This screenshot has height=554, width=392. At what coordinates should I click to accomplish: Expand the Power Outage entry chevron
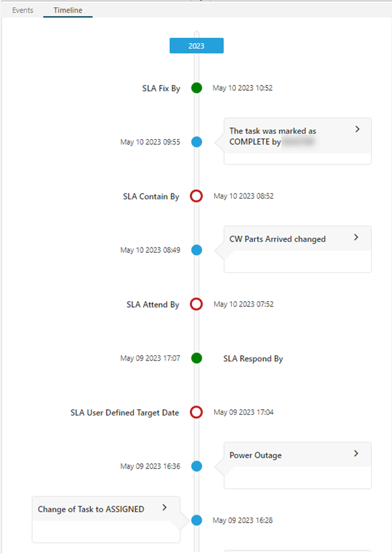(356, 453)
